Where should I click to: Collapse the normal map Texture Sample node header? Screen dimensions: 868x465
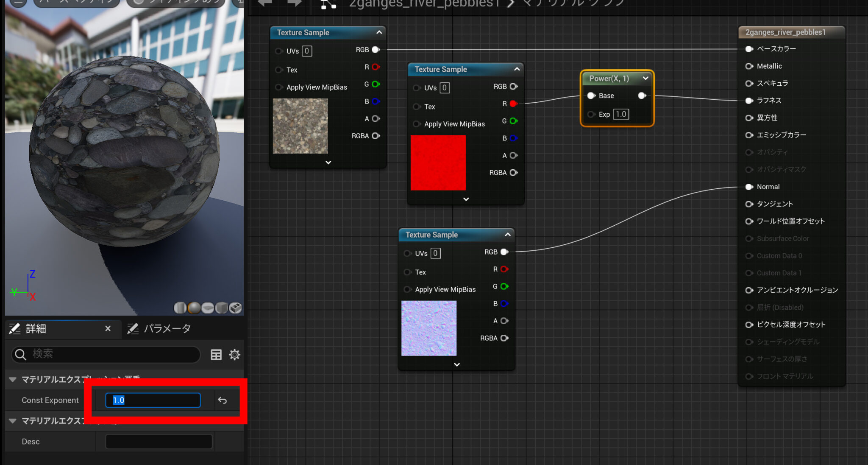click(x=507, y=234)
